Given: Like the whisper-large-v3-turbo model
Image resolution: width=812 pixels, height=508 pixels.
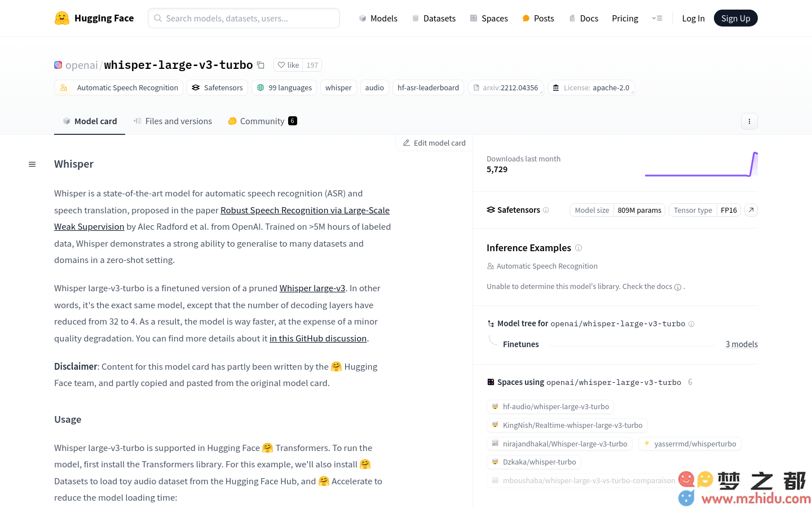Looking at the screenshot, I should click(x=288, y=65).
